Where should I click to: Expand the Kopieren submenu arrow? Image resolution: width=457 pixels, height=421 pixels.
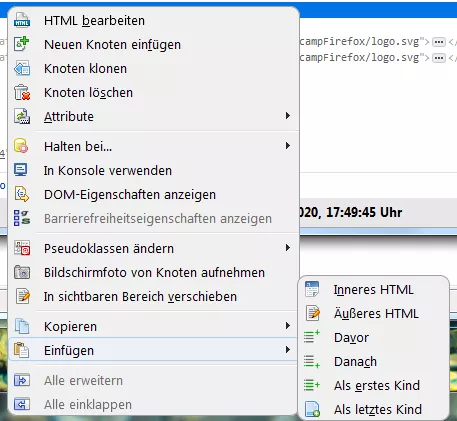288,326
